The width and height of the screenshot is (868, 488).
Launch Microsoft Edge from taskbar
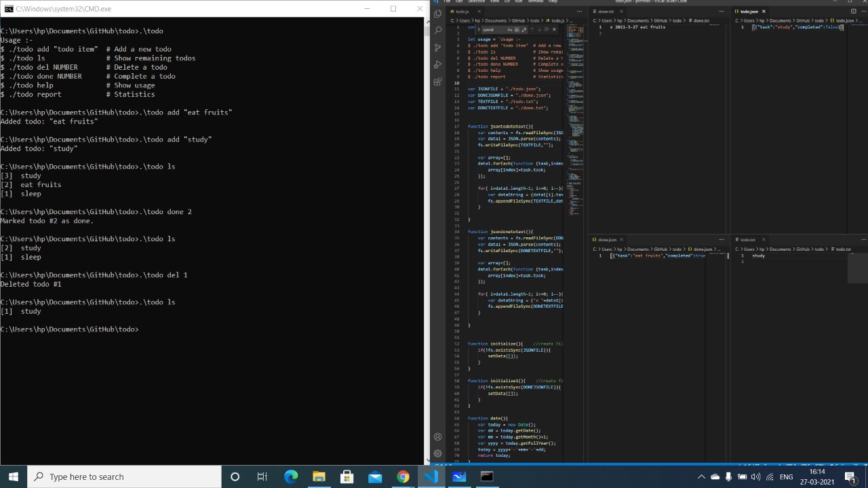click(291, 476)
